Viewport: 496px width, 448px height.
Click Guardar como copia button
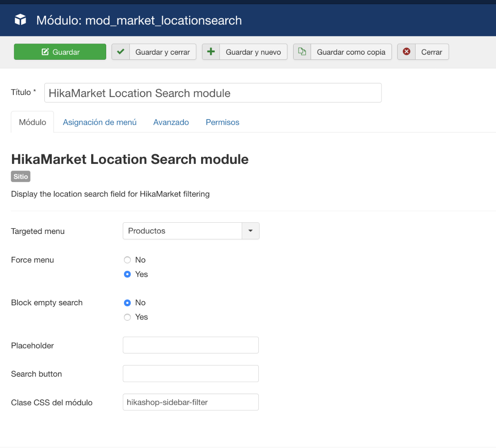[x=342, y=51]
